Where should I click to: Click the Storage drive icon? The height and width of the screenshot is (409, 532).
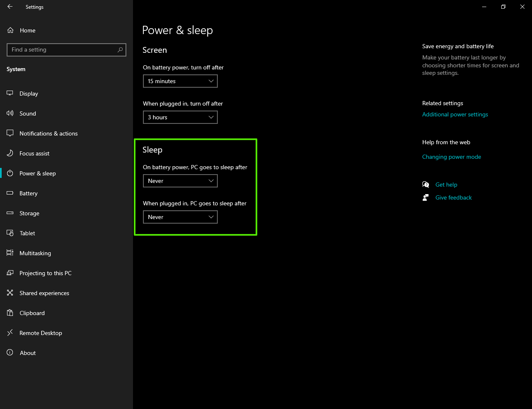[x=10, y=213]
